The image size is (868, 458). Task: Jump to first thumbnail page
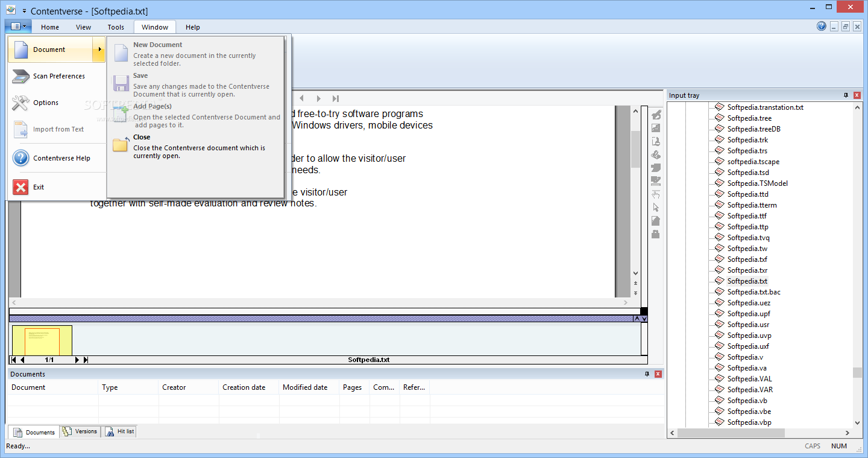click(14, 360)
